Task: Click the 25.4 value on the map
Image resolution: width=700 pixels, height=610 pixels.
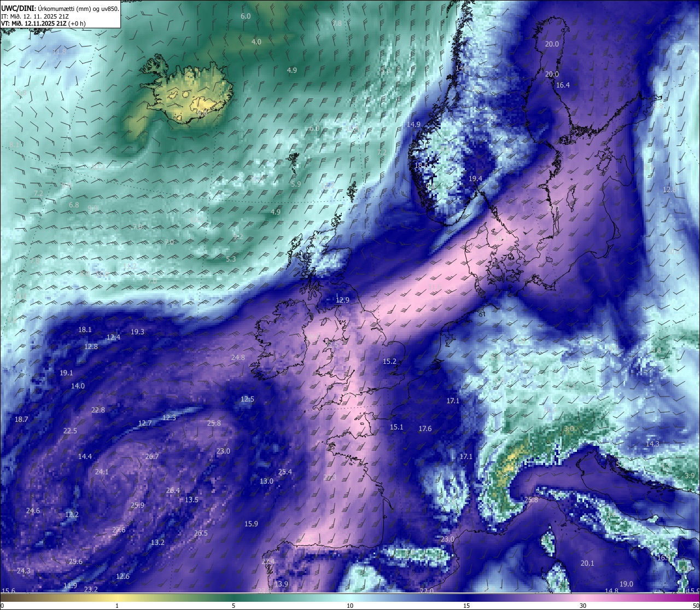Action: pyautogui.click(x=285, y=472)
